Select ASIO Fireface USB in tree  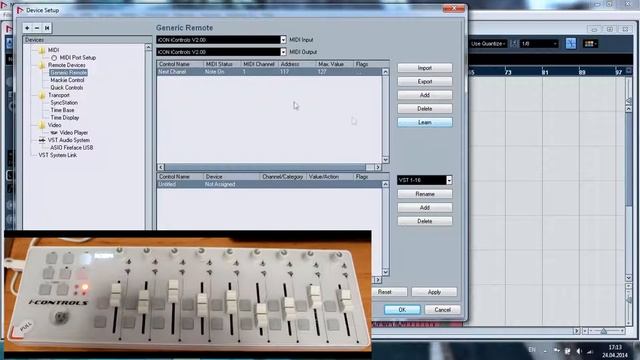pyautogui.click(x=72, y=147)
